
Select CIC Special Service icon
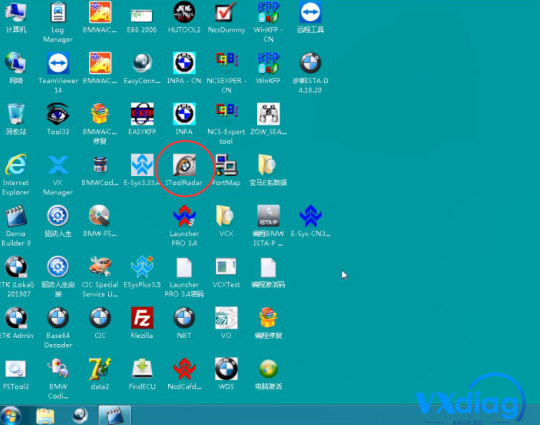pyautogui.click(x=100, y=267)
